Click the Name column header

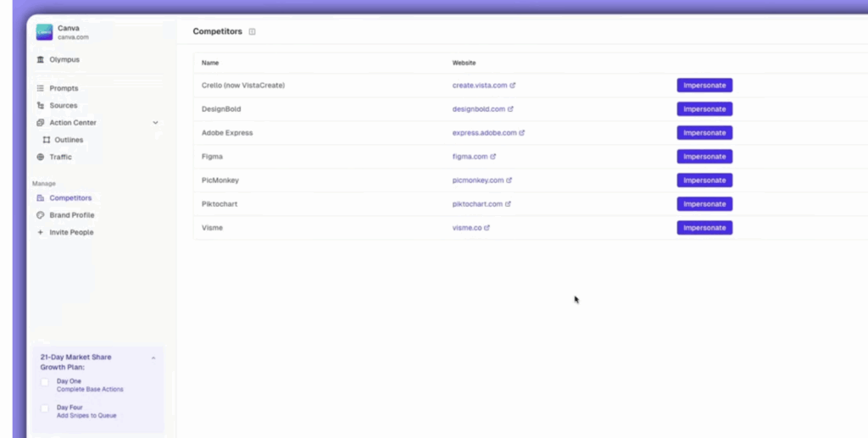click(x=210, y=63)
